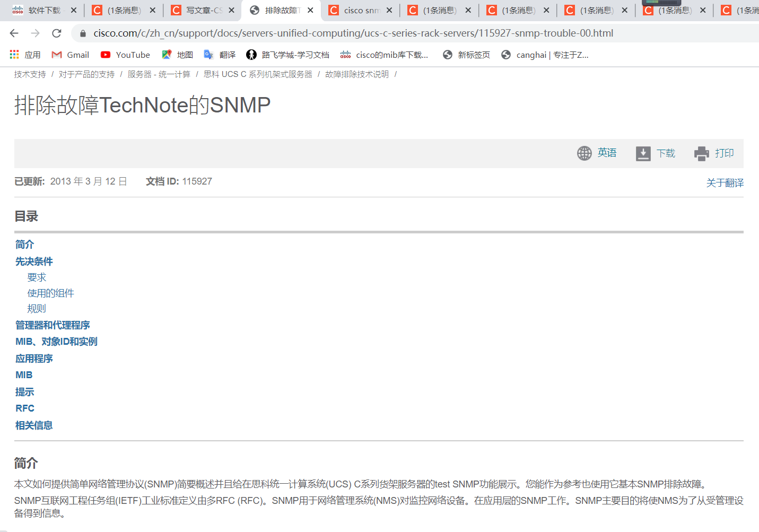Image resolution: width=759 pixels, height=532 pixels.
Task: Reload the current page
Action: click(x=57, y=33)
